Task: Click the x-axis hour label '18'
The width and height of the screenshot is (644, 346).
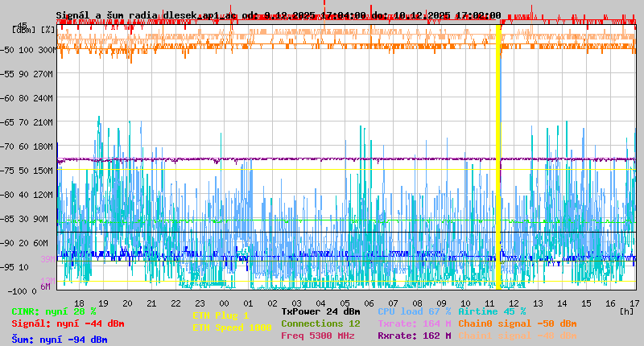Action: click(x=79, y=303)
